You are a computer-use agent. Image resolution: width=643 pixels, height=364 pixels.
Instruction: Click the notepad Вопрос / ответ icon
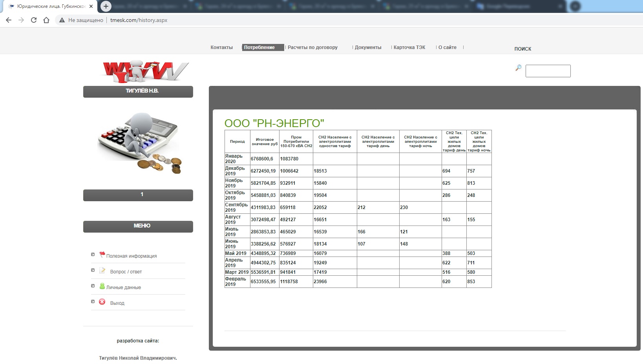pos(102,271)
